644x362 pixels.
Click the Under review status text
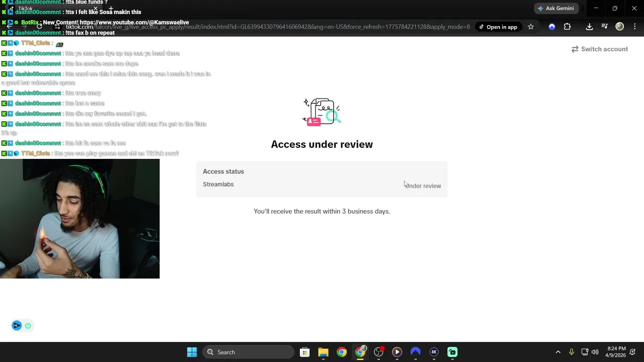click(423, 186)
